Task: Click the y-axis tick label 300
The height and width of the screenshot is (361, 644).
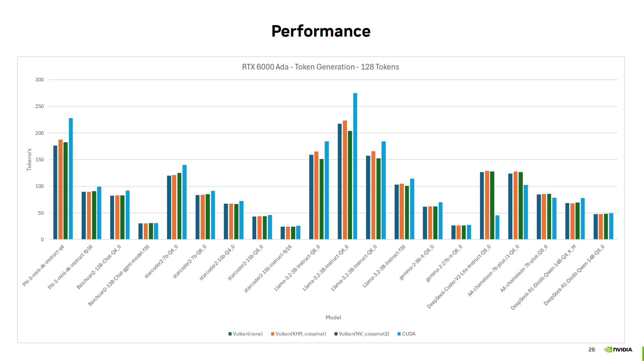Action: (40, 80)
